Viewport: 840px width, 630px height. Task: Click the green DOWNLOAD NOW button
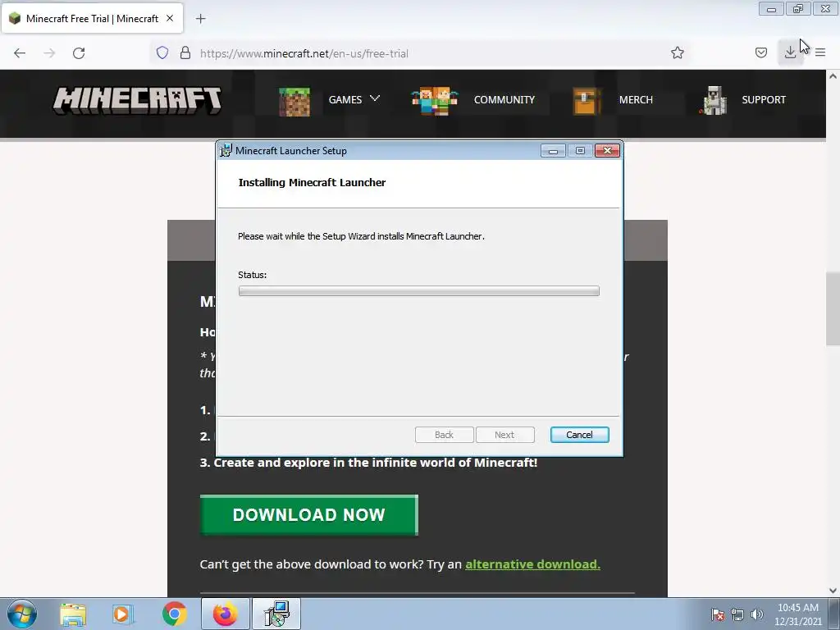309,515
